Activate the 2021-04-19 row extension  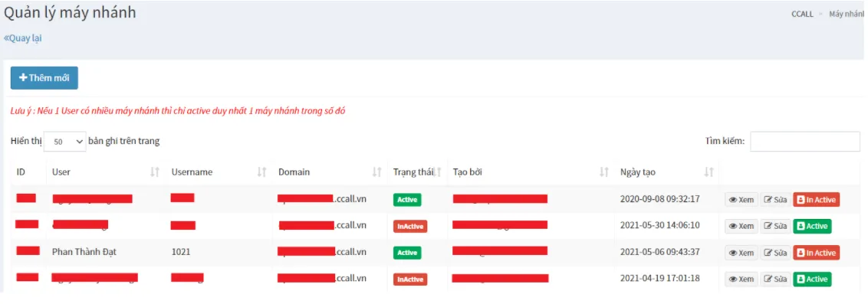pos(812,279)
